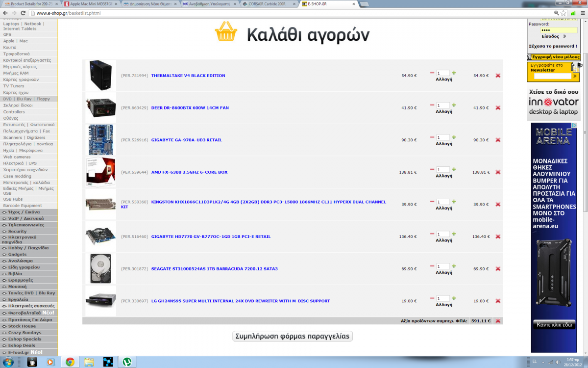Open Windows Start menu orb
The image size is (588, 368).
coord(7,362)
